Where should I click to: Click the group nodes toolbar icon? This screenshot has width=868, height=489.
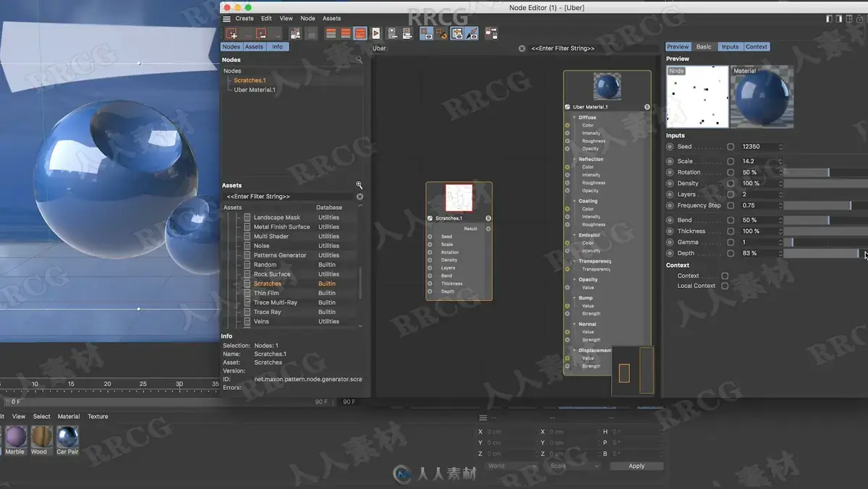[x=295, y=33]
